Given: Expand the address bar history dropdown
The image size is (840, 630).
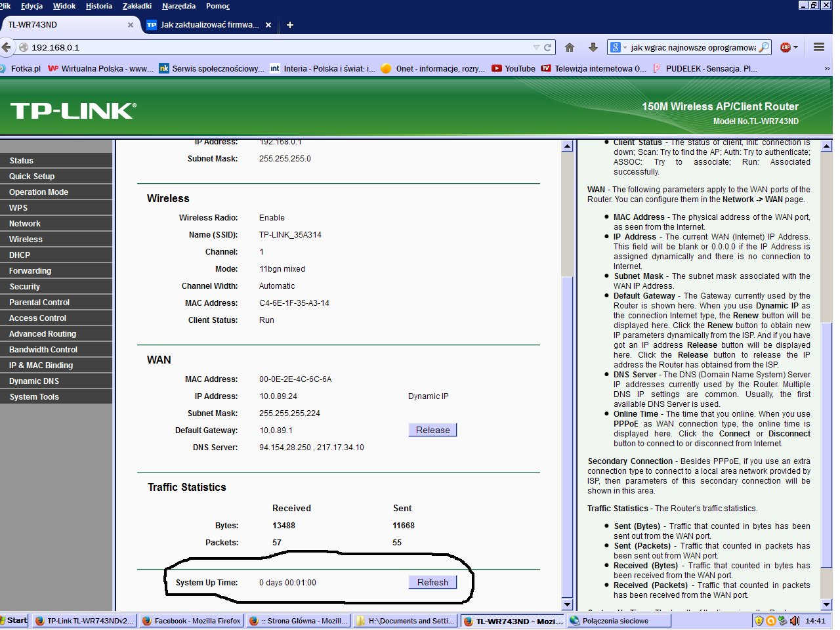Looking at the screenshot, I should click(x=536, y=47).
